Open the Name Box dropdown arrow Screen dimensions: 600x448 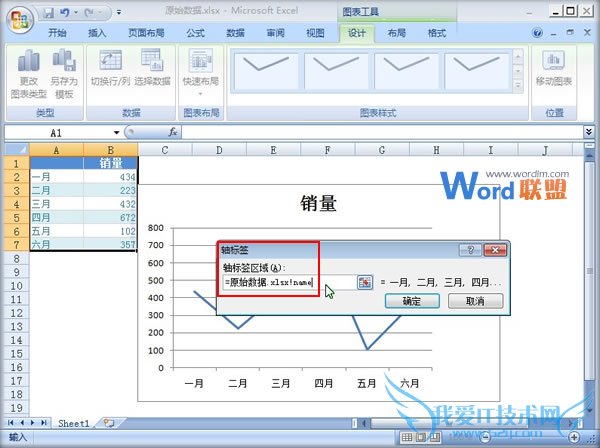[x=117, y=132]
